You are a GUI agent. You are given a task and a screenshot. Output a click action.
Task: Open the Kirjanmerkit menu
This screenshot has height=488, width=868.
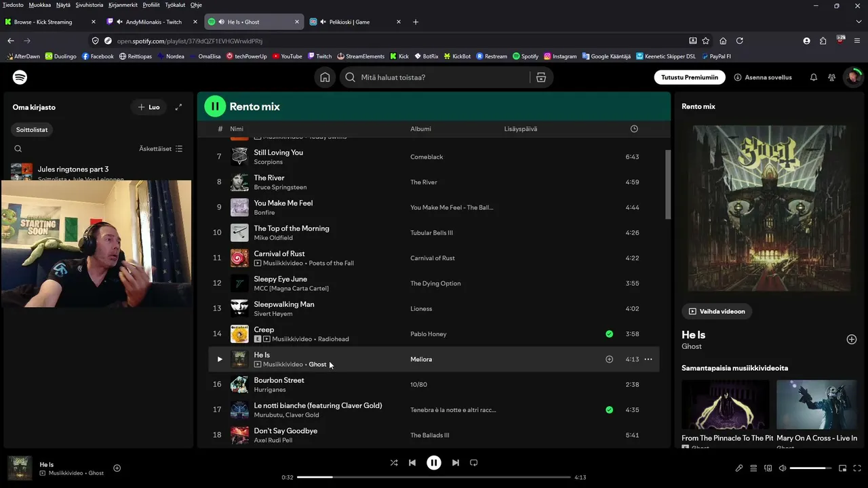pos(123,5)
